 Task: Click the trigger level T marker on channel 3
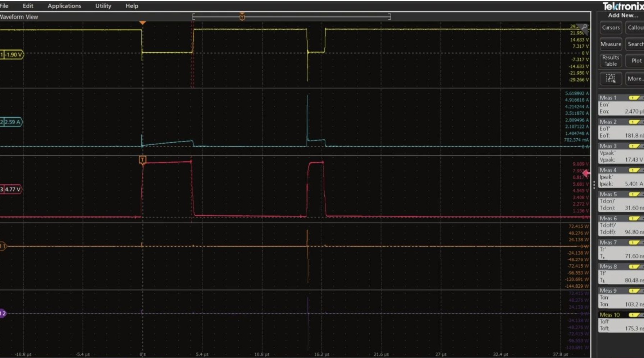(x=142, y=159)
